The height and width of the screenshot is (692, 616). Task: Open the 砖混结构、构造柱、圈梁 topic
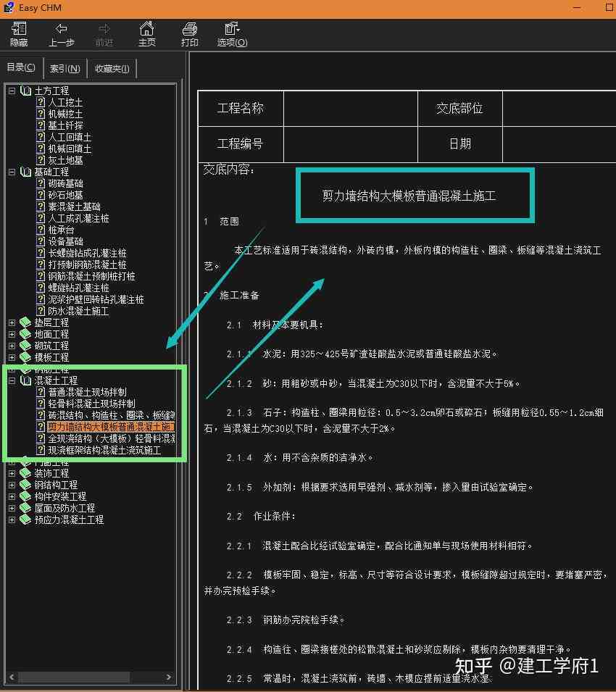[x=111, y=415]
